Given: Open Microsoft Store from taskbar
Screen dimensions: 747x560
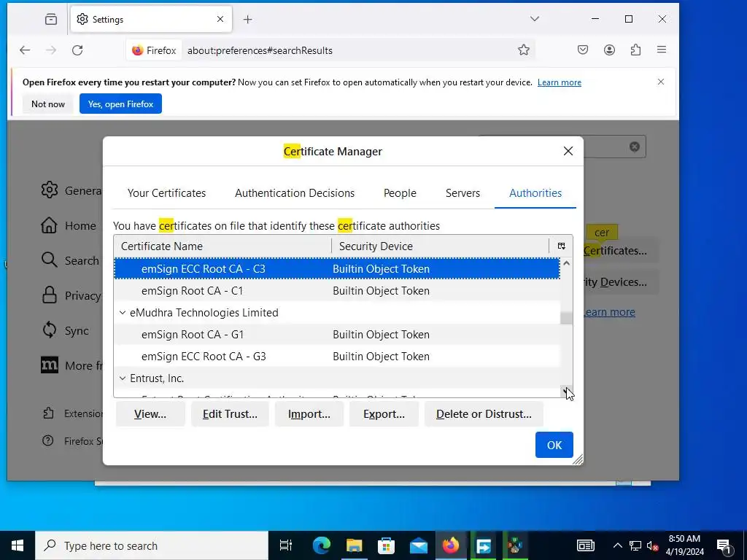Looking at the screenshot, I should click(x=387, y=545).
